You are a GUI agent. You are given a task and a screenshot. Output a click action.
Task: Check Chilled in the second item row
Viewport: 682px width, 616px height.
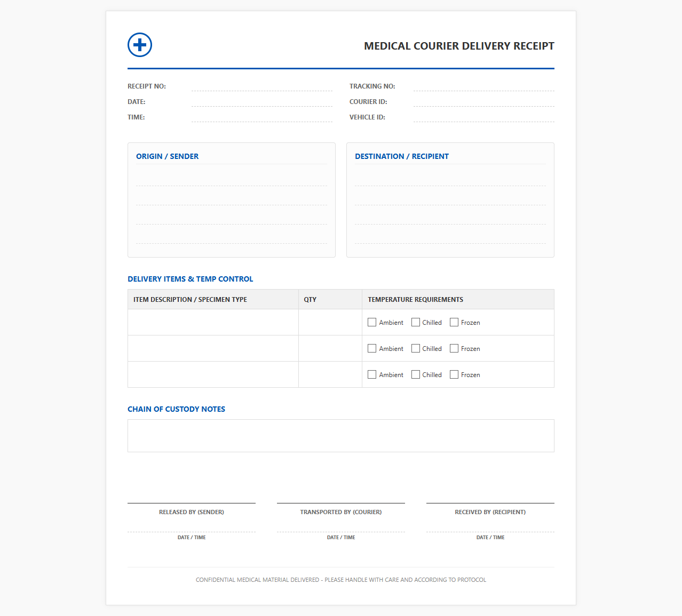coord(416,348)
